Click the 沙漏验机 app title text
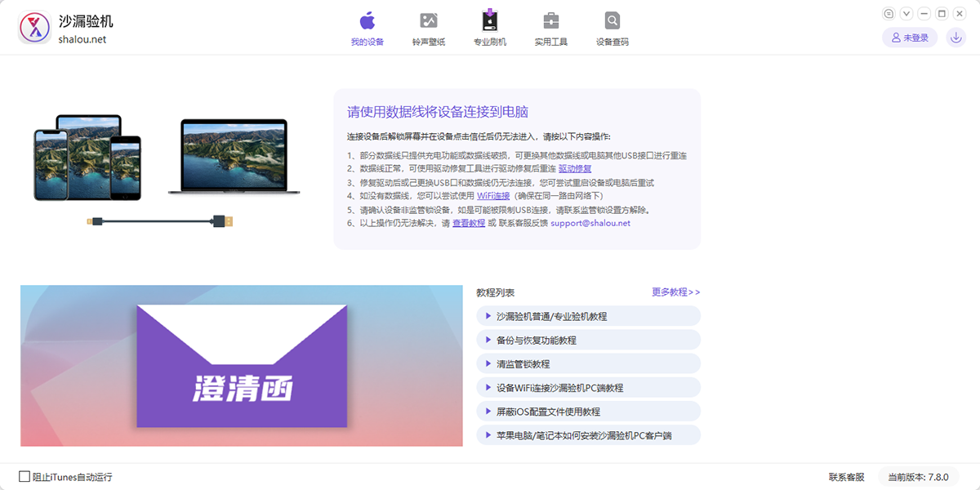The height and width of the screenshot is (490, 980). click(86, 21)
